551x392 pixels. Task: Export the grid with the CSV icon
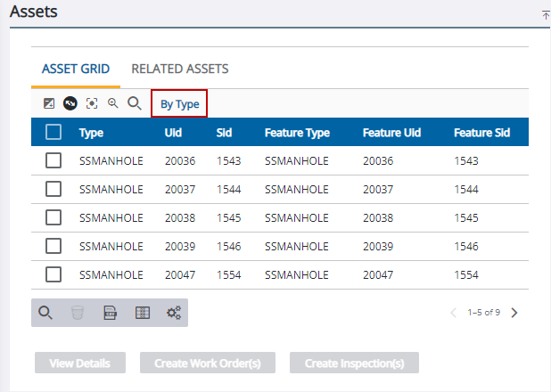(x=110, y=313)
